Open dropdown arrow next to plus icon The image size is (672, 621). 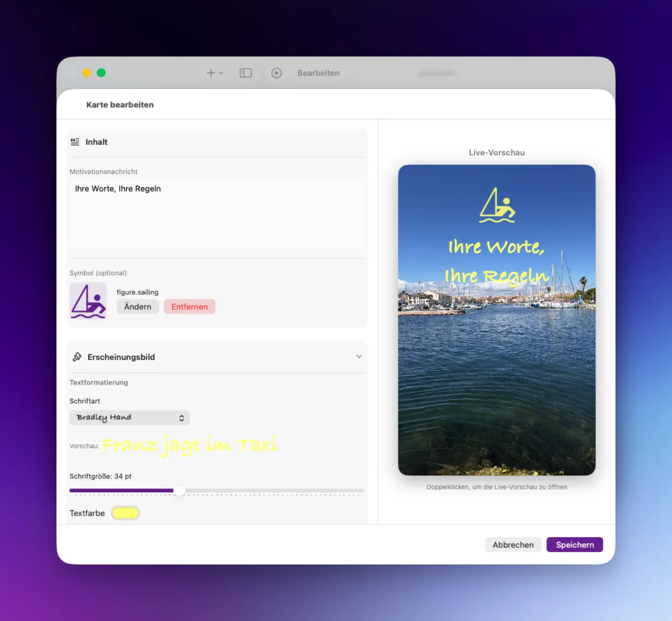[x=221, y=73]
